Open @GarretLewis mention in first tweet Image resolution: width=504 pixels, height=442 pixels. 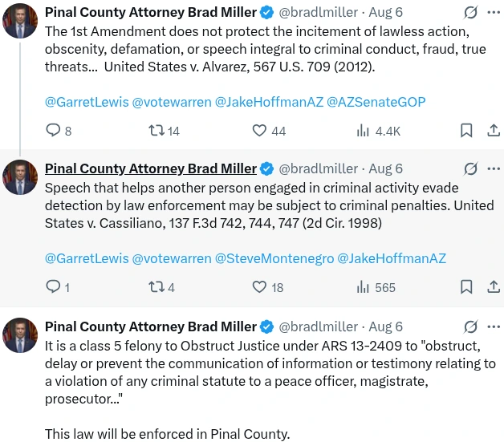click(87, 102)
